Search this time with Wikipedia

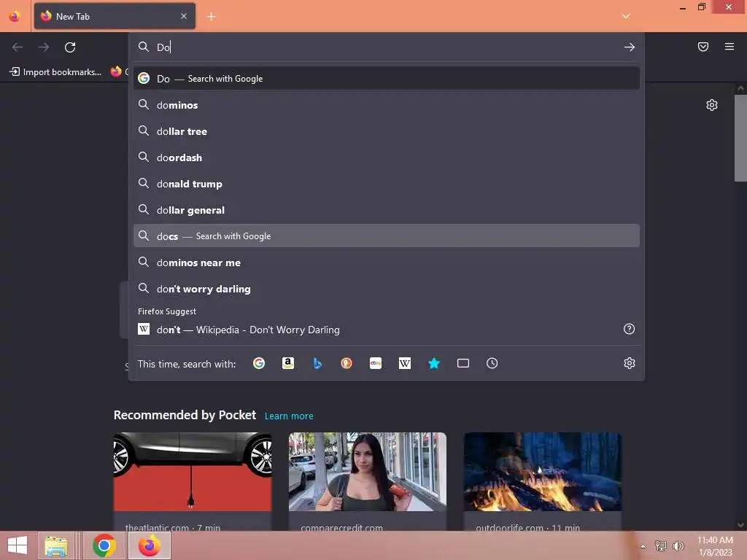(404, 363)
